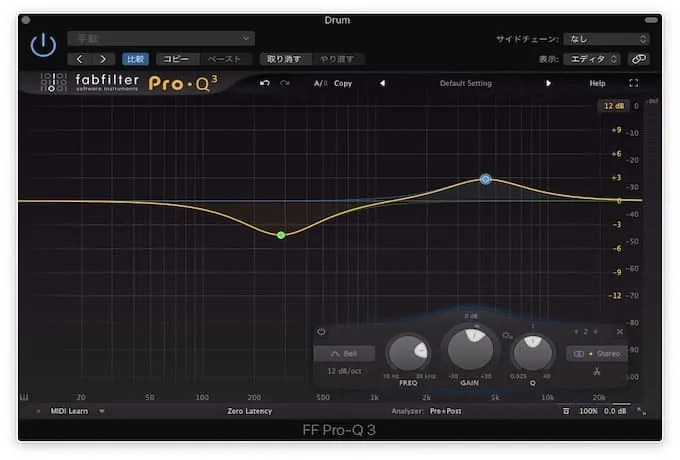The width and height of the screenshot is (680, 460).
Task: Go to the previous preset with the left chevron
Action: tap(79, 59)
